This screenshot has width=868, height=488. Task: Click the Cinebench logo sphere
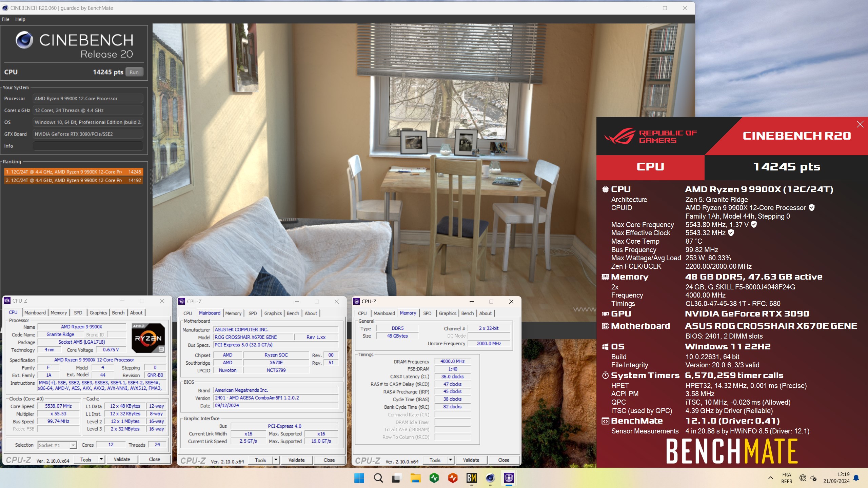pyautogui.click(x=24, y=40)
